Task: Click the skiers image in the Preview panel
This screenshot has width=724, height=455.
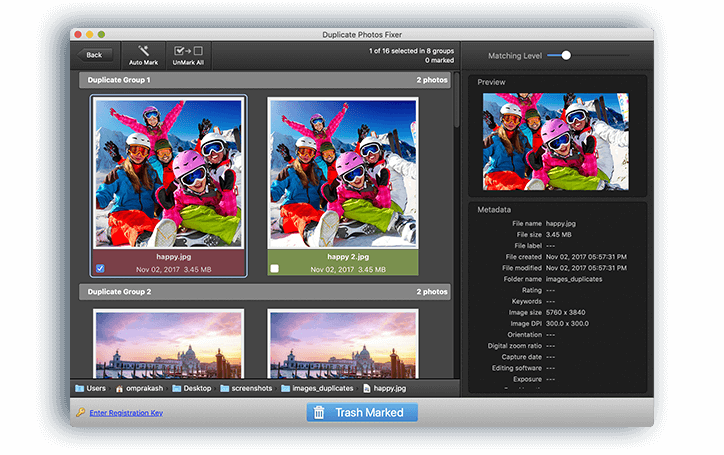Action: coord(555,141)
